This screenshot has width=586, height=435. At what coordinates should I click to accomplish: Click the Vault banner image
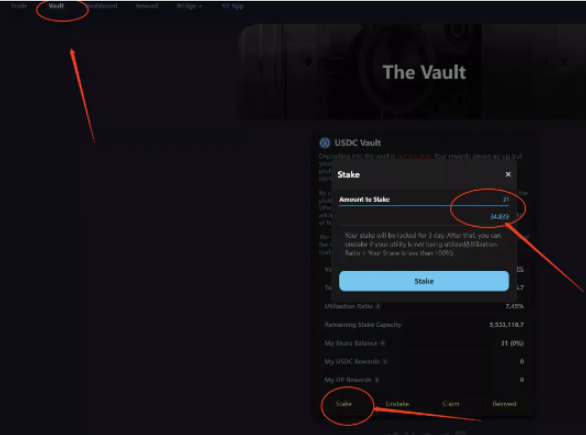click(412, 72)
